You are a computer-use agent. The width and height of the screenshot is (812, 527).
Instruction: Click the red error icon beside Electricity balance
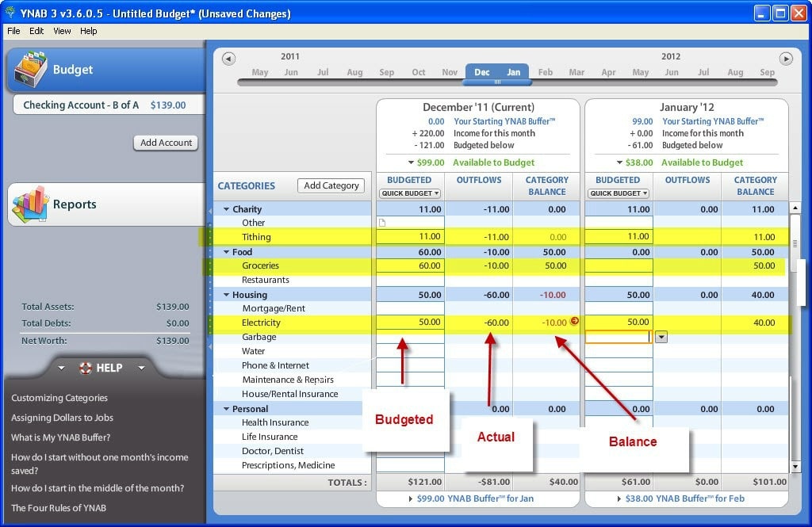573,322
